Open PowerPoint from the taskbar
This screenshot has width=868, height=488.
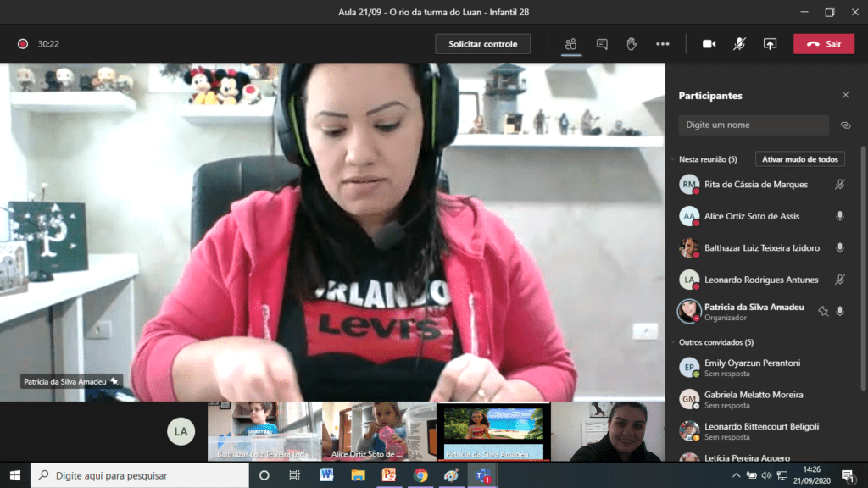coord(389,475)
